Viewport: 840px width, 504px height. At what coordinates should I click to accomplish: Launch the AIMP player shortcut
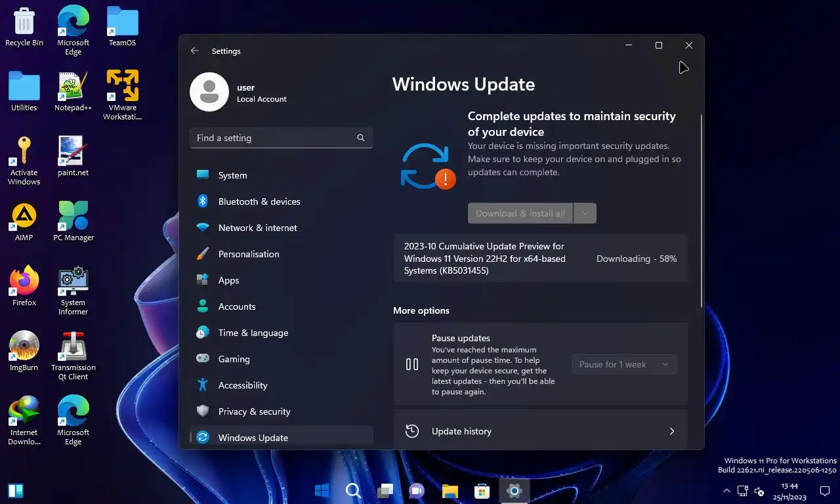click(x=24, y=220)
